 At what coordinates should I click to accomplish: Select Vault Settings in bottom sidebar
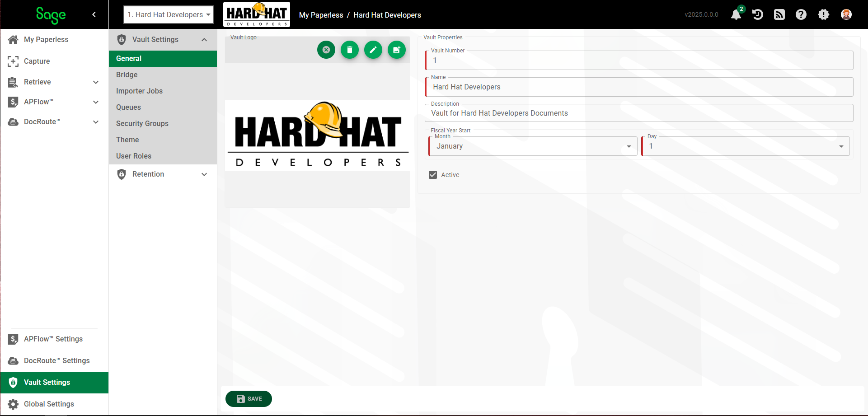click(x=54, y=382)
